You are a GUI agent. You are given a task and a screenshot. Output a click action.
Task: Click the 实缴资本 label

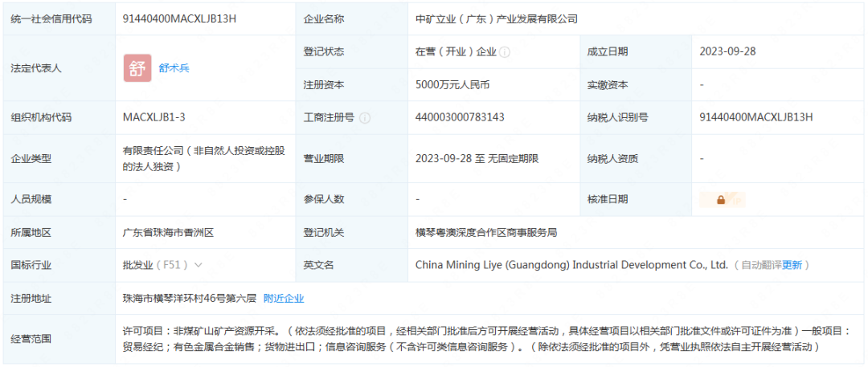coord(608,85)
